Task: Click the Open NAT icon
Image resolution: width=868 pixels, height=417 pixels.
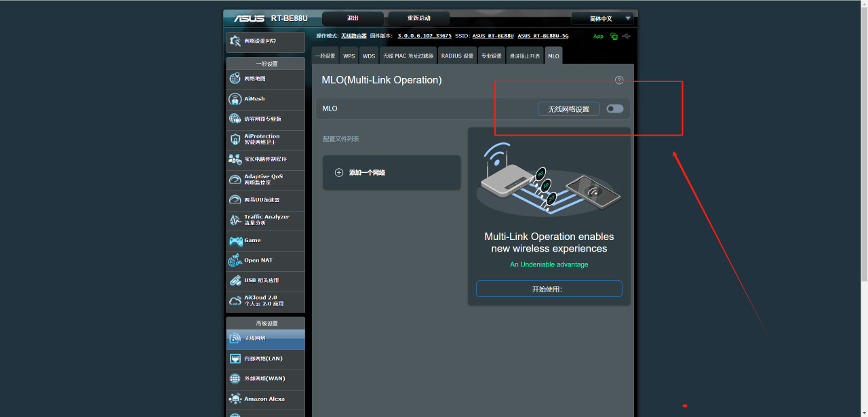Action: click(x=235, y=260)
